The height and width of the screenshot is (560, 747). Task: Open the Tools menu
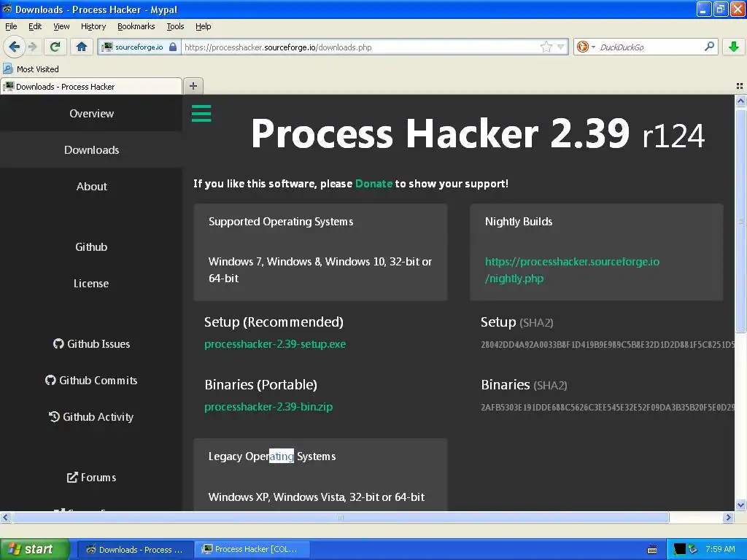pyautogui.click(x=175, y=26)
